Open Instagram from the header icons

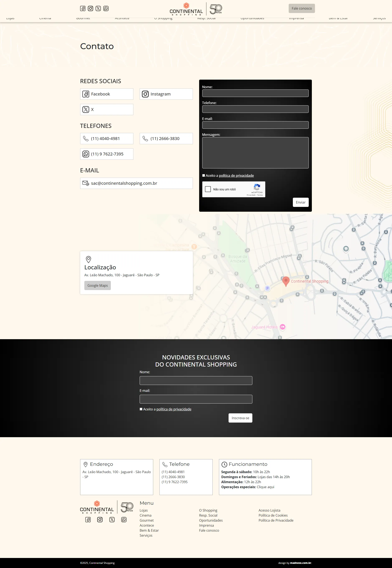click(90, 9)
